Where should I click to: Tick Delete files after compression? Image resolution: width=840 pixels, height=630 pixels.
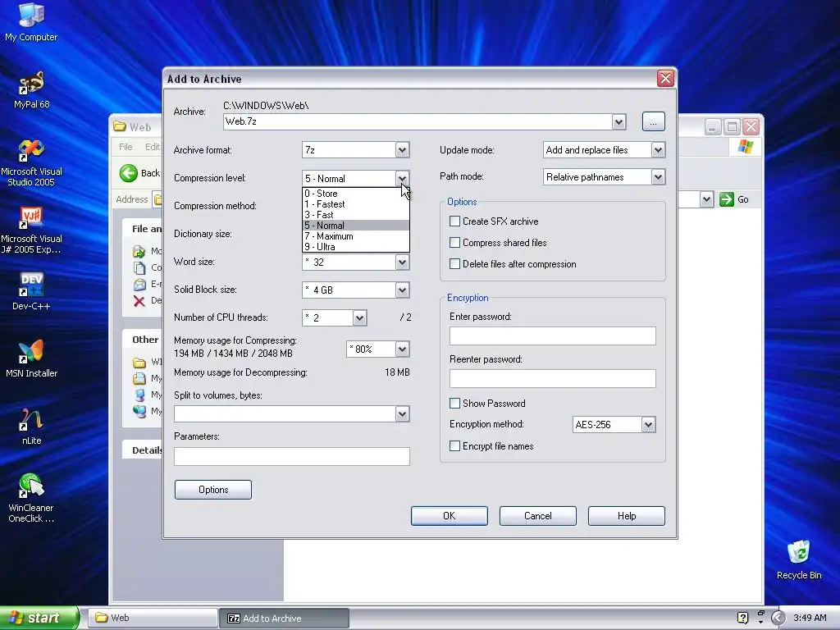click(454, 264)
